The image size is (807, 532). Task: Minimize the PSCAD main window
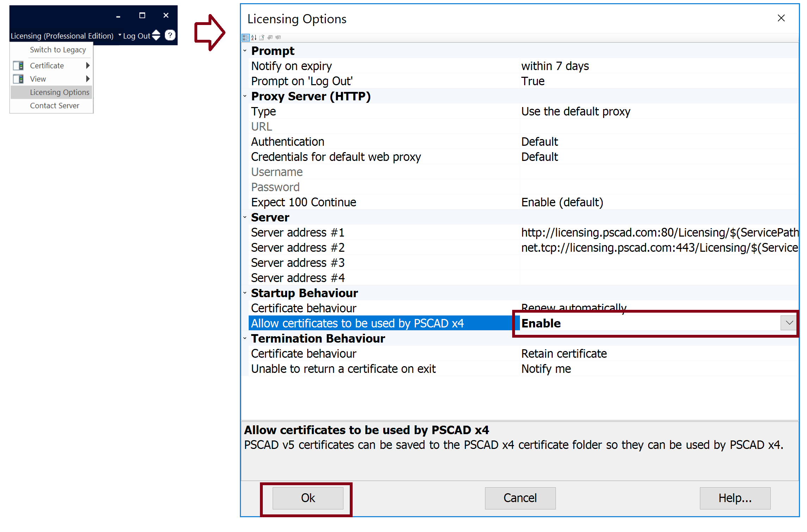[118, 16]
